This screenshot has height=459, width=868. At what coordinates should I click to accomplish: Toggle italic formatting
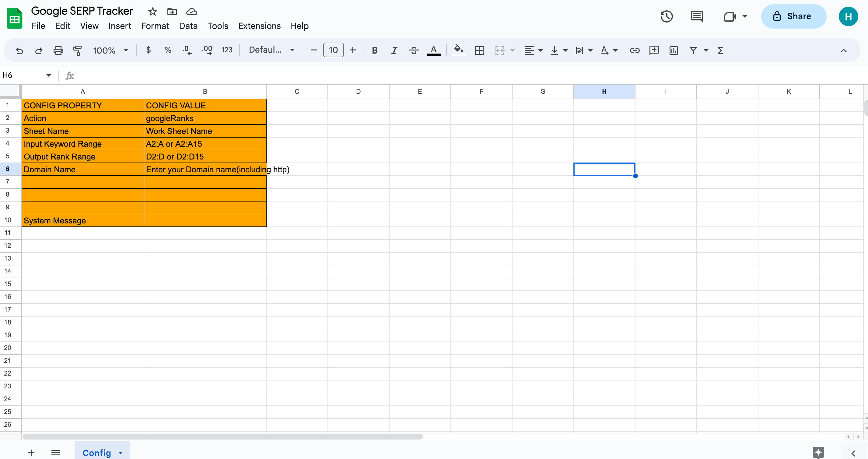point(394,51)
